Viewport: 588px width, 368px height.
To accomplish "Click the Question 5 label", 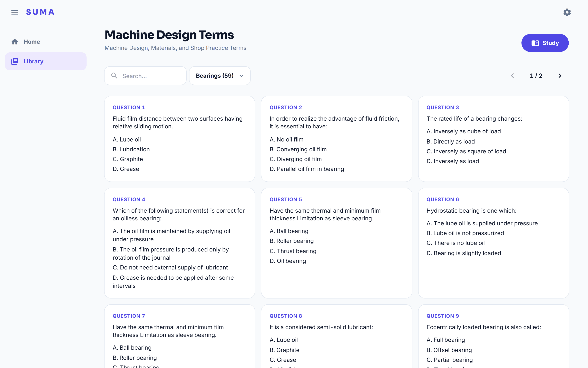I will (286, 199).
